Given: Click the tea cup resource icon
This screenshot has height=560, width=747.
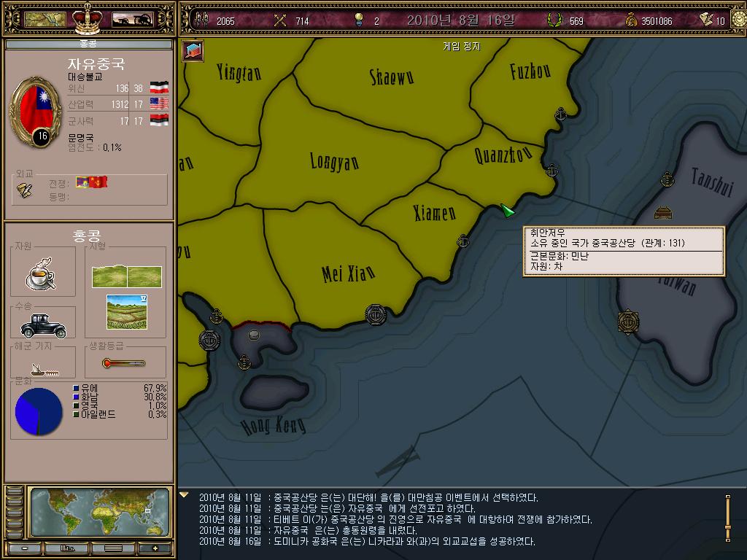Looking at the screenshot, I should 41,273.
